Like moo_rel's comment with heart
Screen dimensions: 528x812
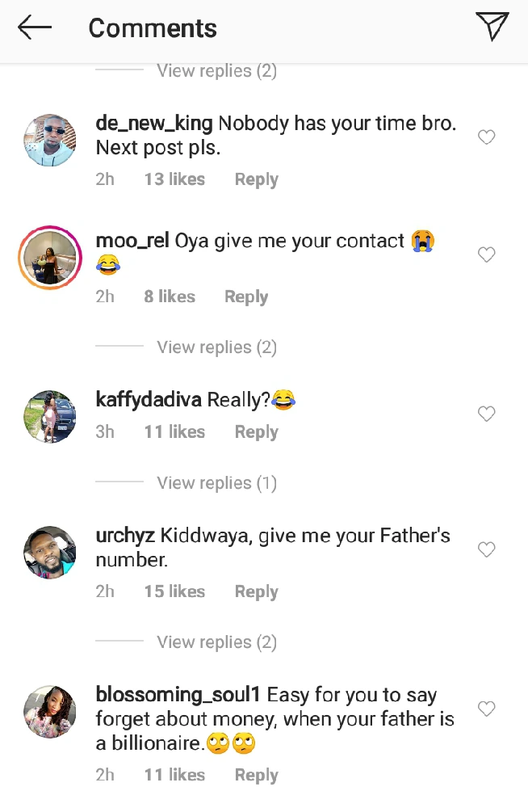coord(486,255)
